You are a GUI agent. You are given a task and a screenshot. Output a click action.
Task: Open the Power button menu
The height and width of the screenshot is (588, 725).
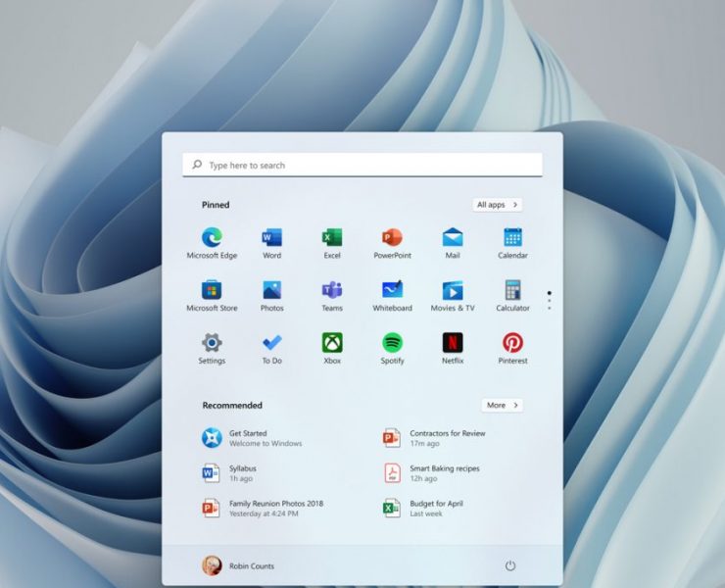pyautogui.click(x=510, y=565)
